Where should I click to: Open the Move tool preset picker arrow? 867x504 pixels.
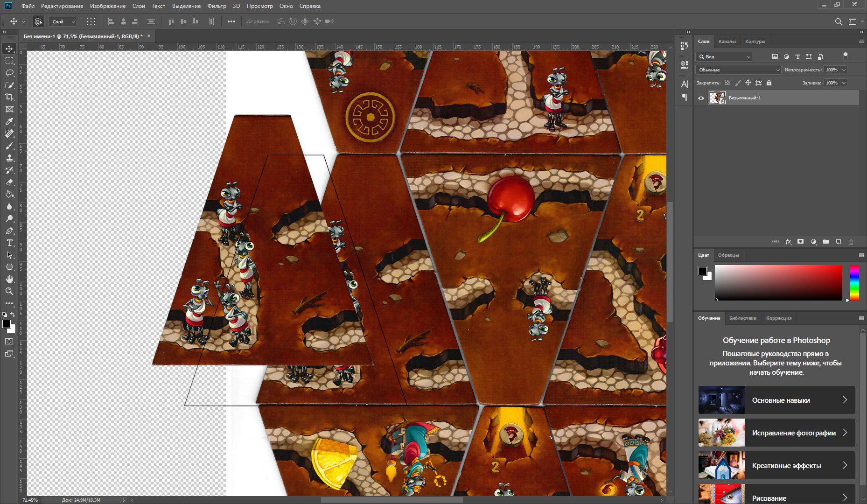pyautogui.click(x=23, y=21)
